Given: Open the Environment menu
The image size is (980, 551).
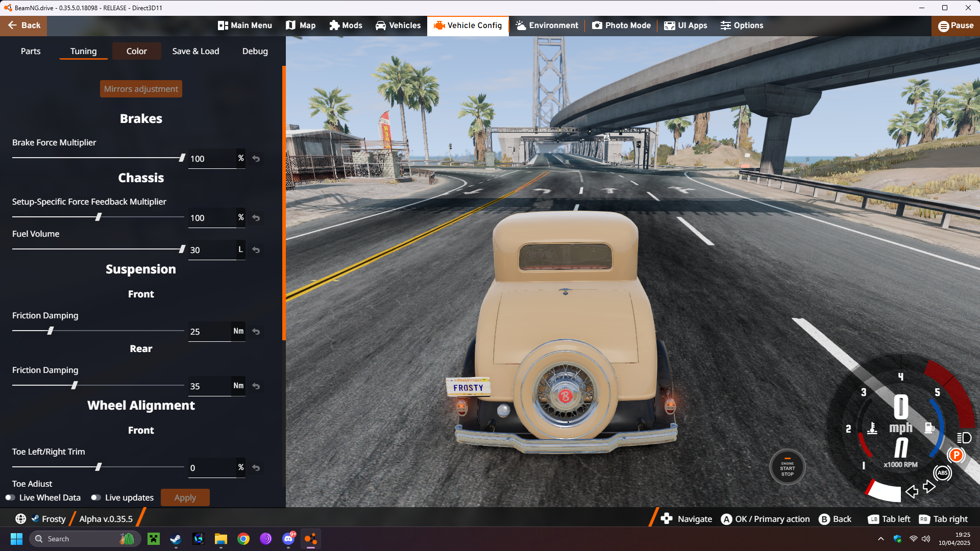Looking at the screenshot, I should (547, 26).
